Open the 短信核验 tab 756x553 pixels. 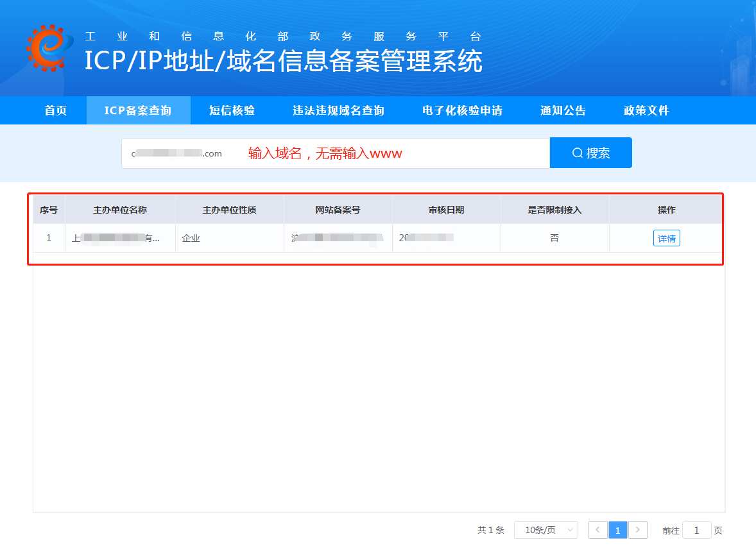pyautogui.click(x=232, y=110)
